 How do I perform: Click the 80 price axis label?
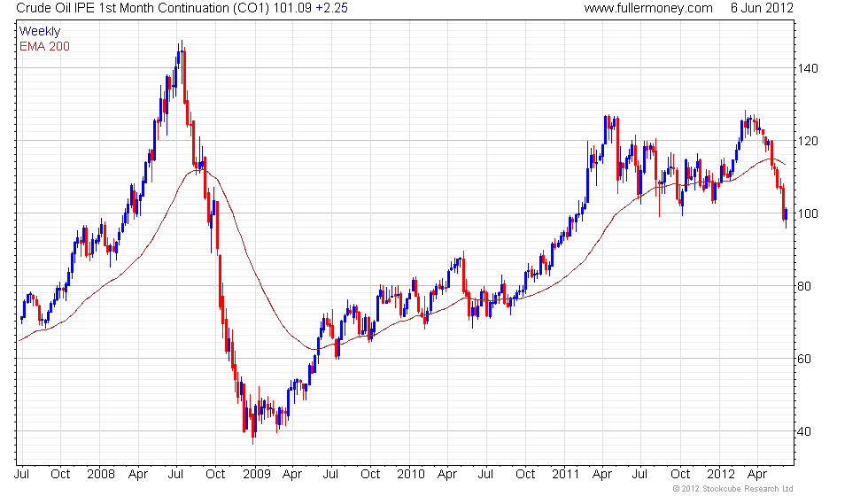(x=804, y=286)
